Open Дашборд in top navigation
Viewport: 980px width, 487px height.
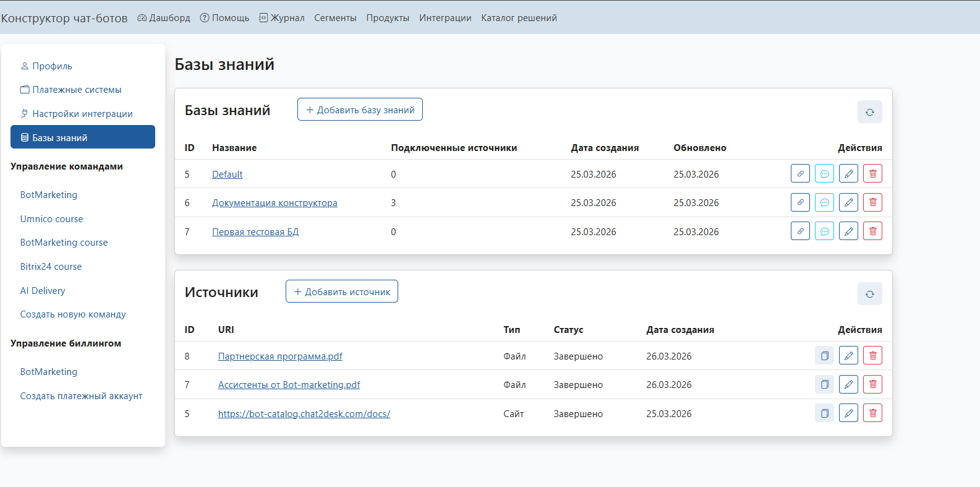pos(164,18)
